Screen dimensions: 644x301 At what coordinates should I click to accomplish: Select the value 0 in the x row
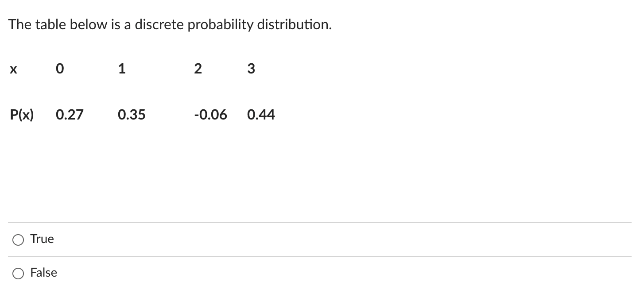coord(59,69)
